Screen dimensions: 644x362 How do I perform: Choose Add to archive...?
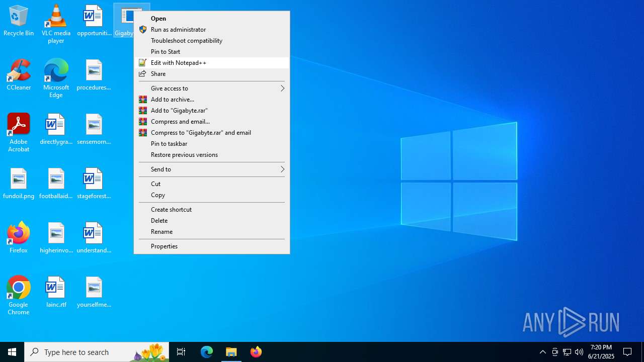[212, 100]
